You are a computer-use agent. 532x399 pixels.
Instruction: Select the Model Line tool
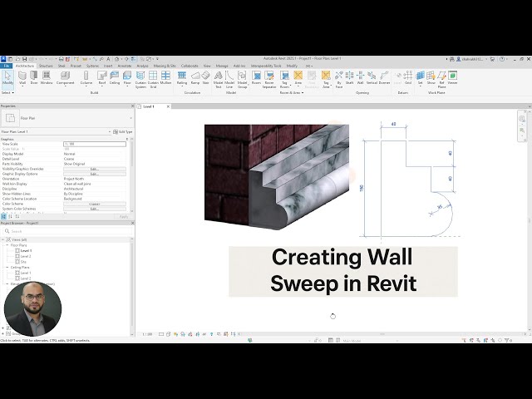click(x=229, y=80)
